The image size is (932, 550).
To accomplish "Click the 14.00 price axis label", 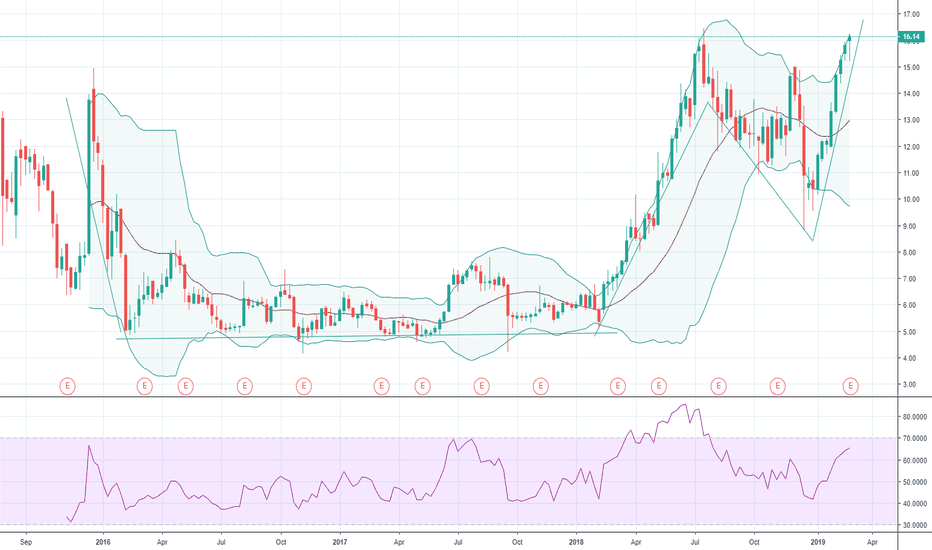I will click(911, 93).
